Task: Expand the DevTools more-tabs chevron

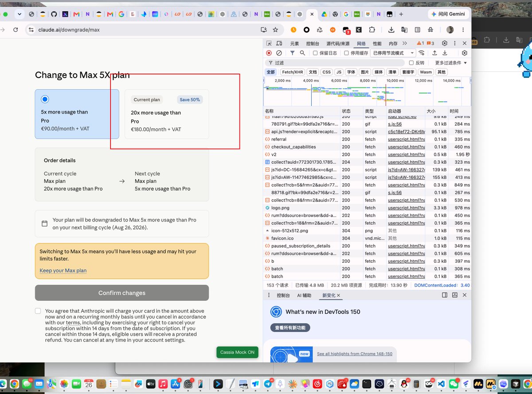Action: [x=405, y=43]
